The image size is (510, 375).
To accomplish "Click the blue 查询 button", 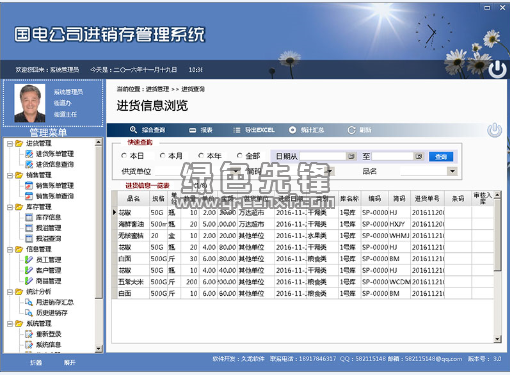I will pyautogui.click(x=441, y=156).
